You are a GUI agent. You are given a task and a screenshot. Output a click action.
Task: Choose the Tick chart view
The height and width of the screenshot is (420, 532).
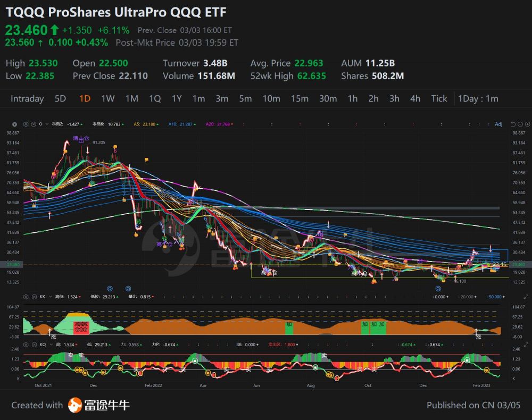(439, 98)
